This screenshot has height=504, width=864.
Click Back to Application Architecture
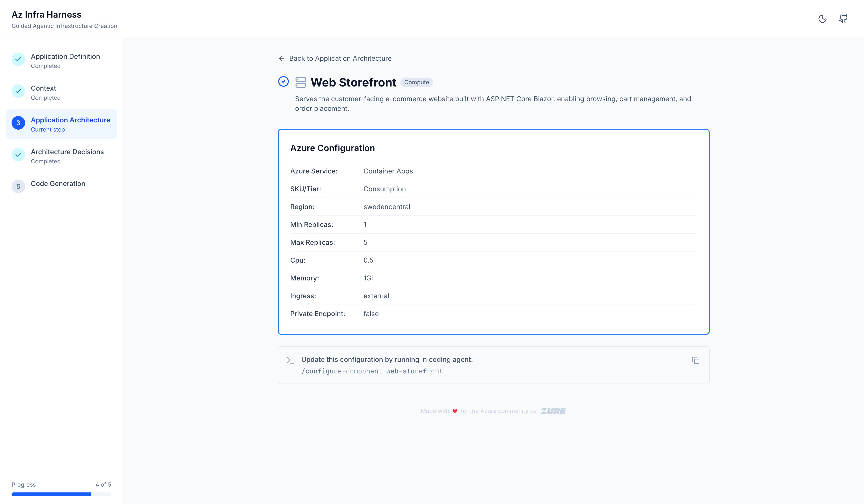(x=340, y=58)
